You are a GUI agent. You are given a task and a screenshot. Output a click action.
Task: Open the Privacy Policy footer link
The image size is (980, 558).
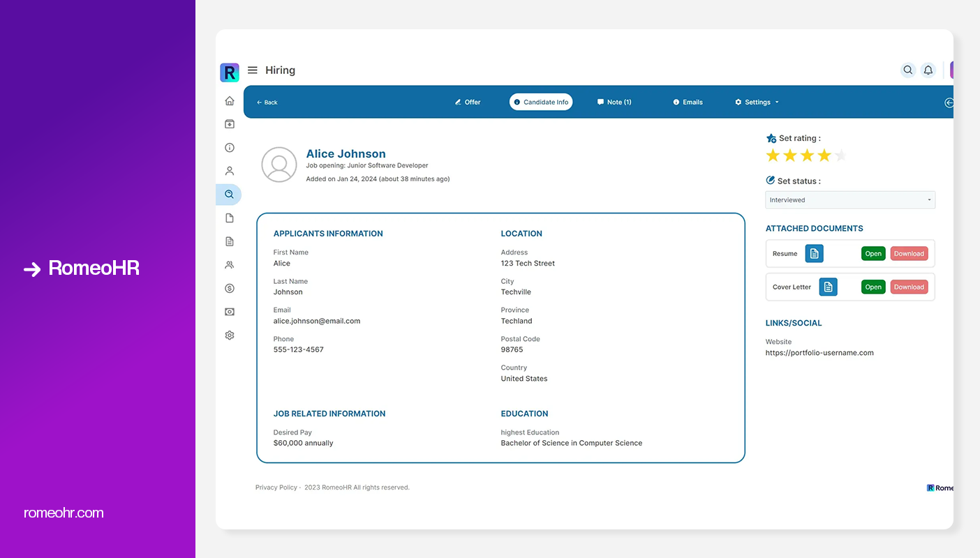click(x=276, y=488)
